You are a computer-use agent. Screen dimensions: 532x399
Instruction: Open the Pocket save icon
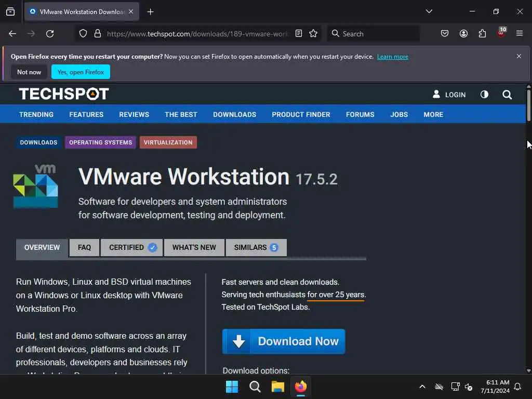click(x=445, y=34)
